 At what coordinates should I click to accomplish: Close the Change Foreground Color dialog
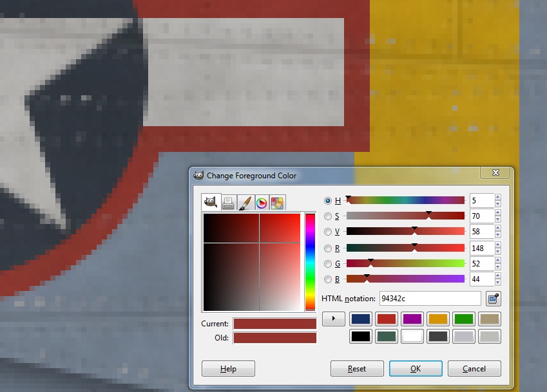(495, 173)
